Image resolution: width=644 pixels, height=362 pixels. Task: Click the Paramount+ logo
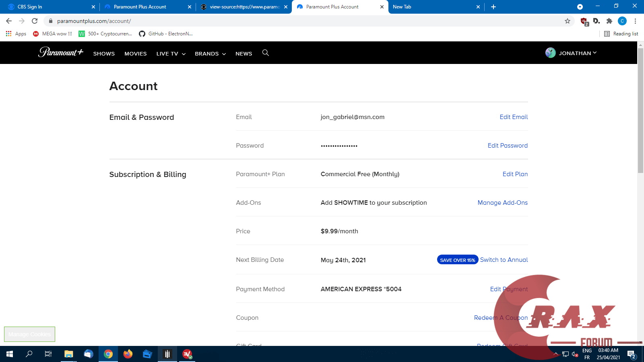coord(61,52)
